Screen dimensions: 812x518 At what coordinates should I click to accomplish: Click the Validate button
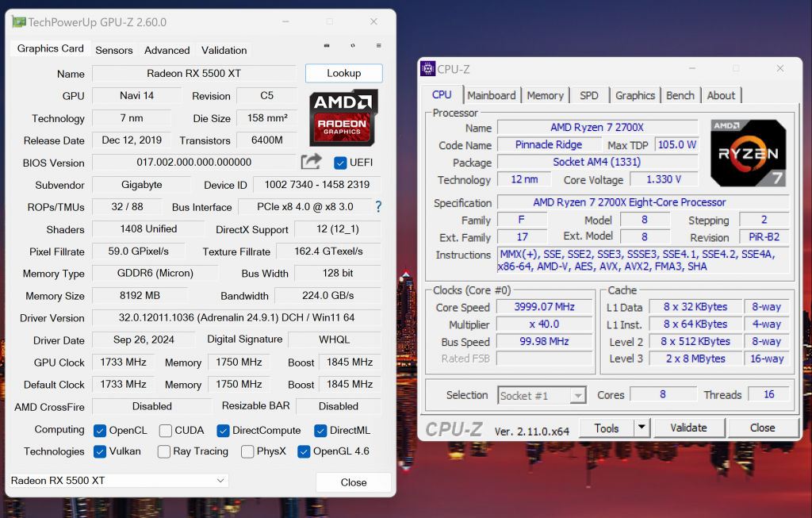coord(689,428)
